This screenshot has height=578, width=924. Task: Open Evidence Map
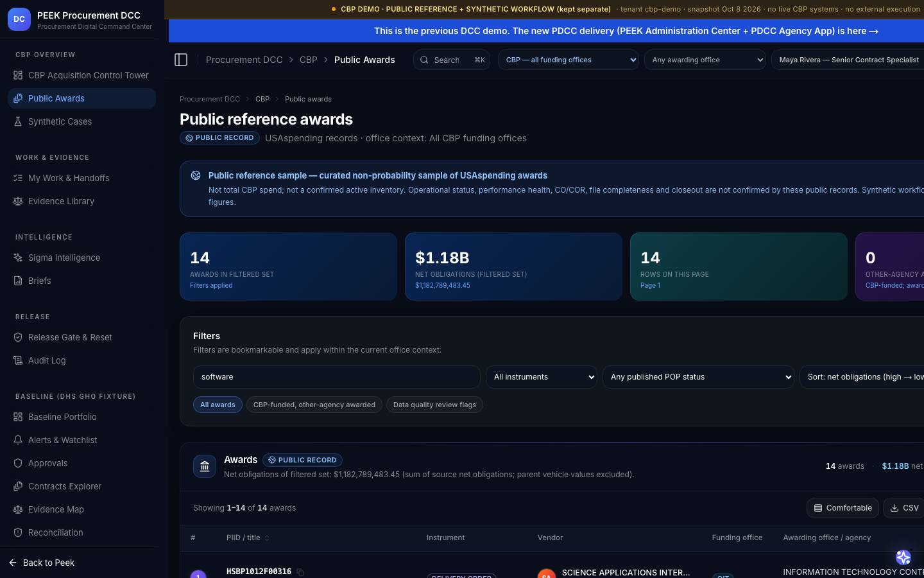pyautogui.click(x=81, y=509)
